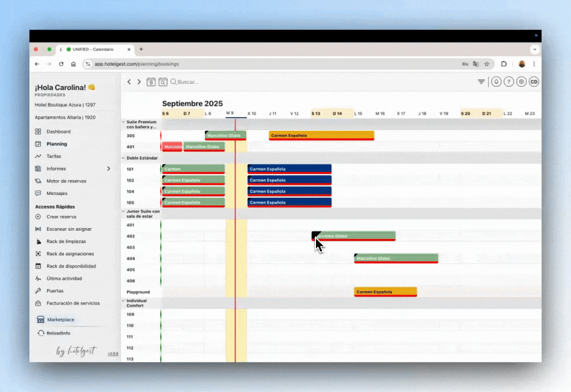571x392 pixels.
Task: Open blue Carmen Española booking room 101
Action: point(289,169)
